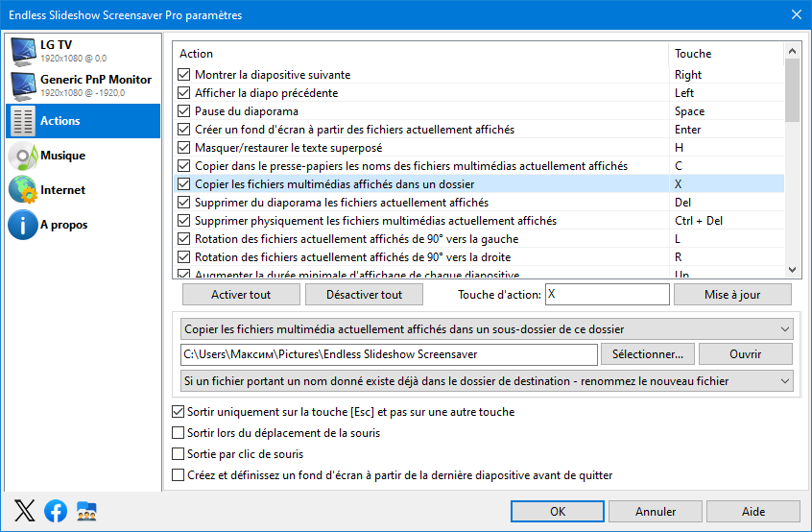The height and width of the screenshot is (532, 812).
Task: Click the Action column header
Action: tap(420, 54)
